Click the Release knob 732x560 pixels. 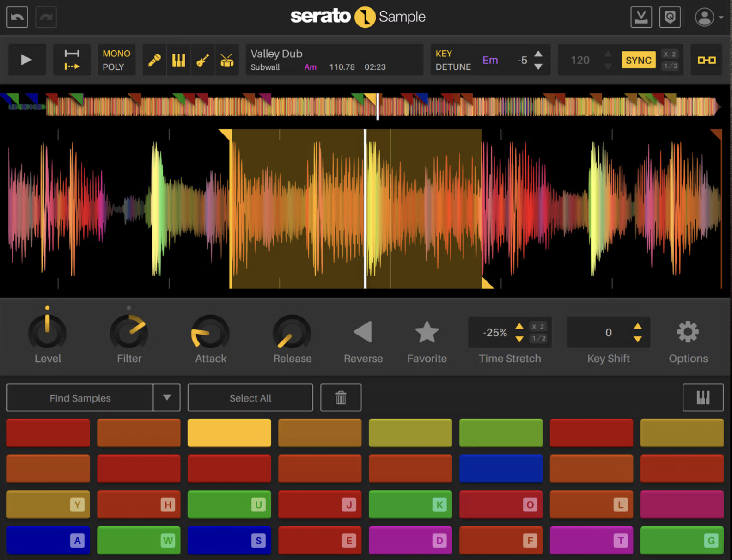(x=292, y=333)
